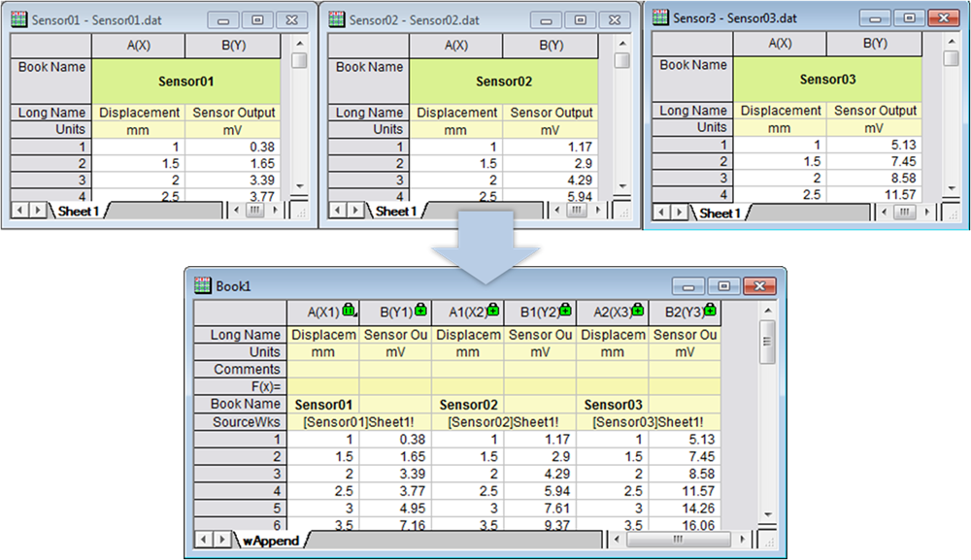Select the A2(X3) column header in Book1
Screen dimensions: 971x560
pyautogui.click(x=613, y=313)
